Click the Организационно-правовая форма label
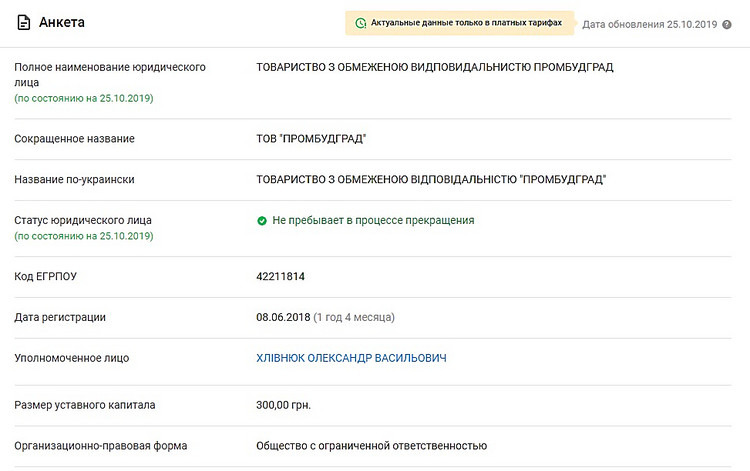Viewport: 750px width, 471px height. [100, 445]
